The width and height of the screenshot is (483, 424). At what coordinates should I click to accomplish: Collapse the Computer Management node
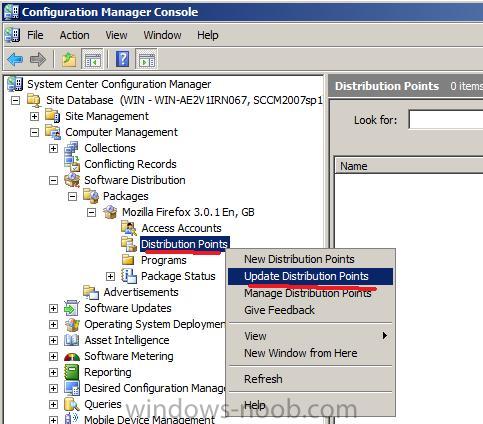pos(34,132)
